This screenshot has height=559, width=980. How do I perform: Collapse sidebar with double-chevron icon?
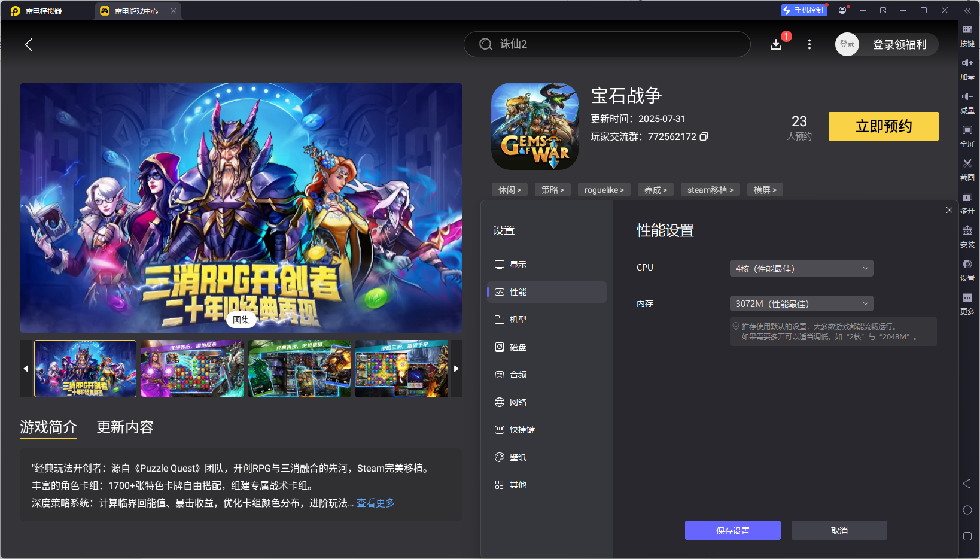[x=967, y=11]
